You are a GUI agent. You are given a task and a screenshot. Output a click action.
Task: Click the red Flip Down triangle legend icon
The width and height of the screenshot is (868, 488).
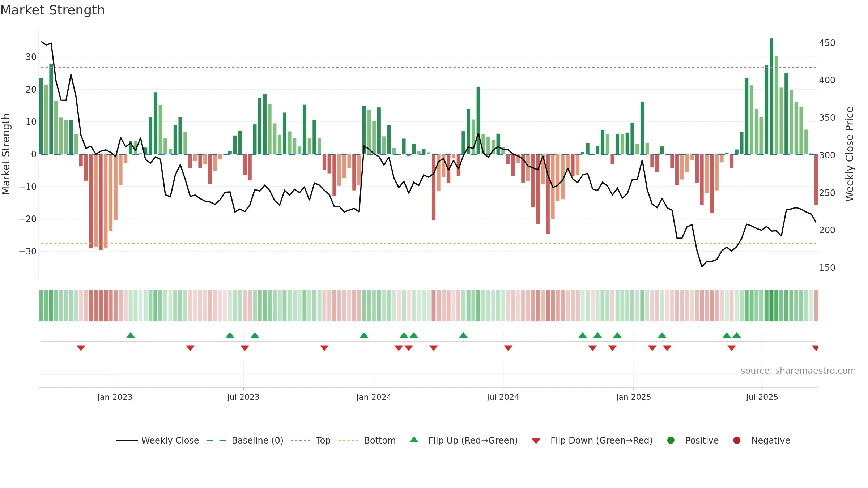[536, 441]
